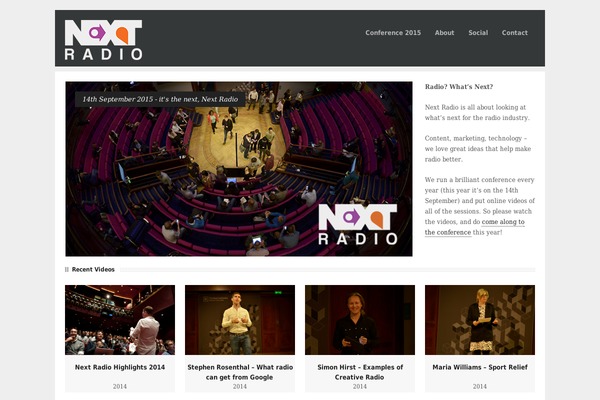Open Simon Hirst video thumbnail

[360, 320]
